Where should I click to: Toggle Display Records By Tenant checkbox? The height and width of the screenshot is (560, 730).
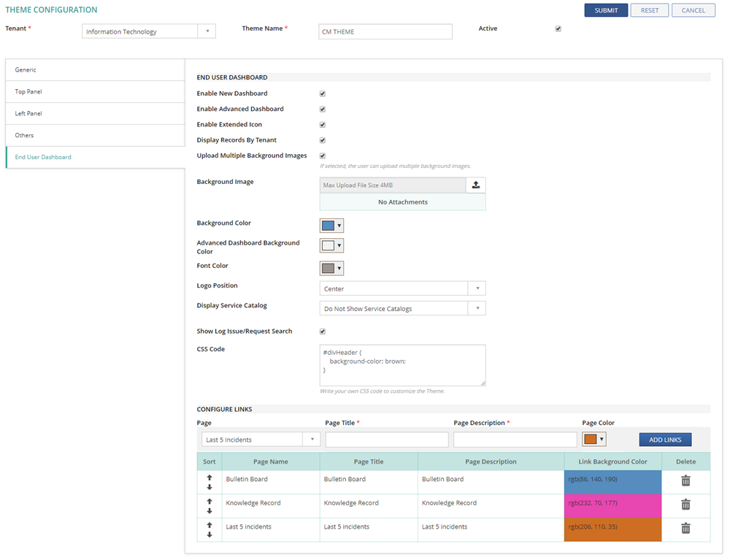pos(323,140)
